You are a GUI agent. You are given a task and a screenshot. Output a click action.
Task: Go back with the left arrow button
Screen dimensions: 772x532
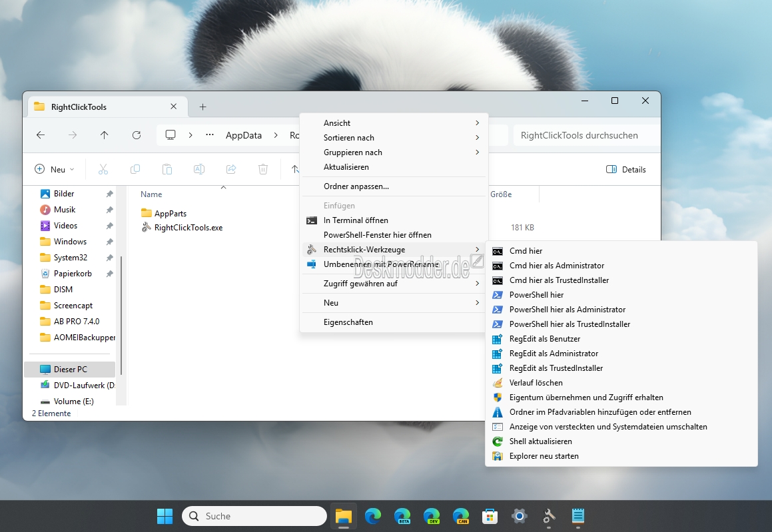41,135
